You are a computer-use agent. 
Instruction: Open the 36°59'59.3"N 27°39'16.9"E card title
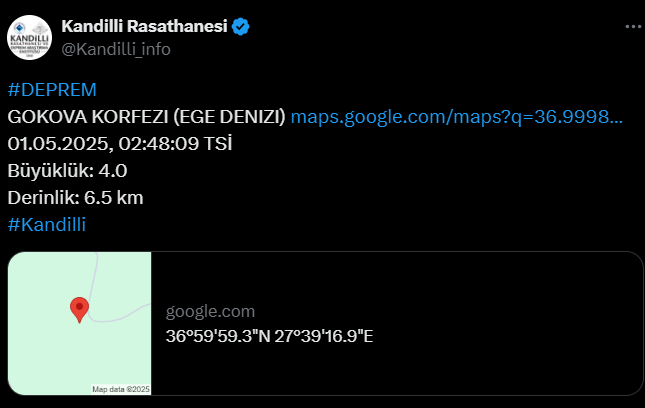coord(269,336)
